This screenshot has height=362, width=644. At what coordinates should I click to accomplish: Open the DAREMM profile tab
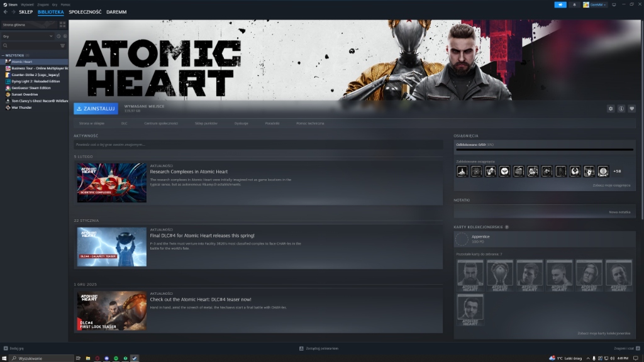[116, 13]
